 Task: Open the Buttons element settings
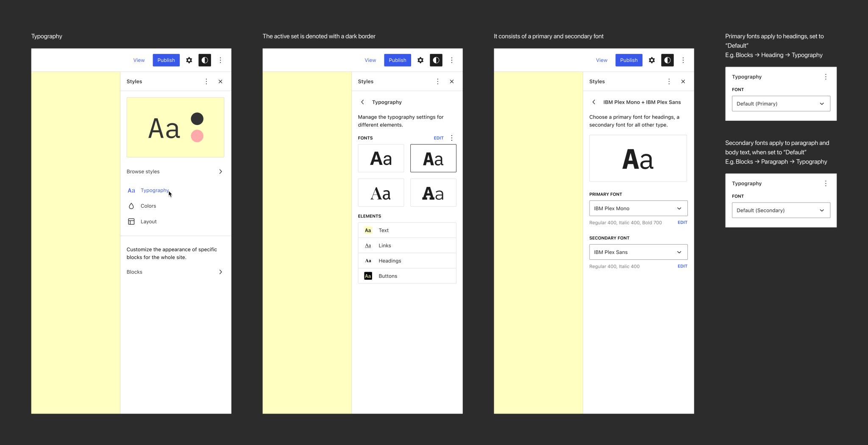pos(406,275)
